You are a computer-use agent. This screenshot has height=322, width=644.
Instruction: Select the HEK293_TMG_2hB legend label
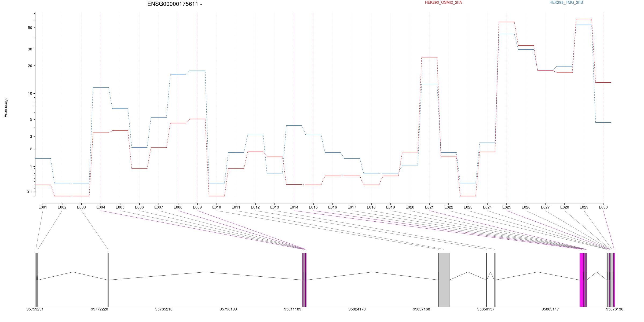pyautogui.click(x=566, y=2)
